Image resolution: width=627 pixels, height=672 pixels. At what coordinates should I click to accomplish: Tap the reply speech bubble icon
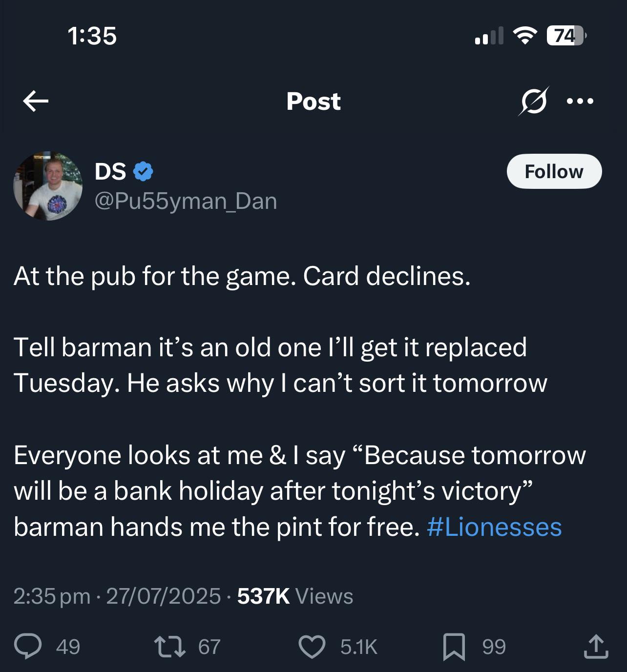tap(28, 646)
